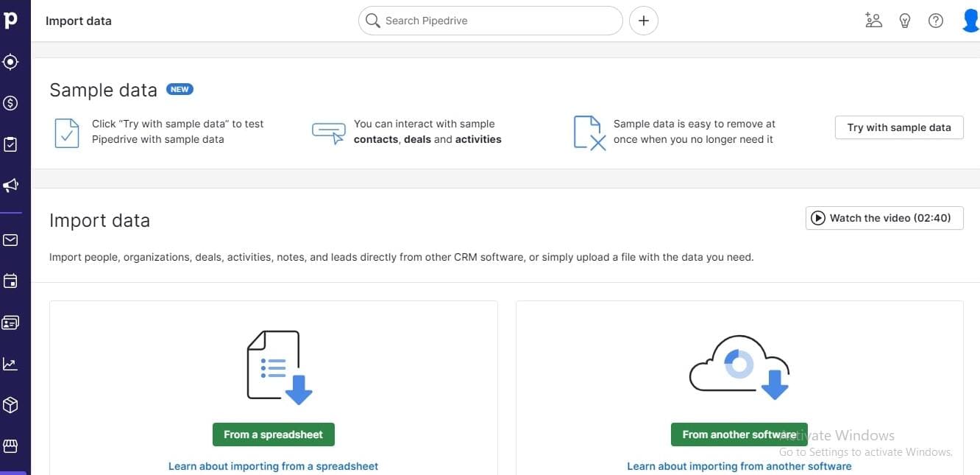This screenshot has height=475, width=980.
Task: Open Learn about importing from a spreadsheet
Action: pos(274,466)
